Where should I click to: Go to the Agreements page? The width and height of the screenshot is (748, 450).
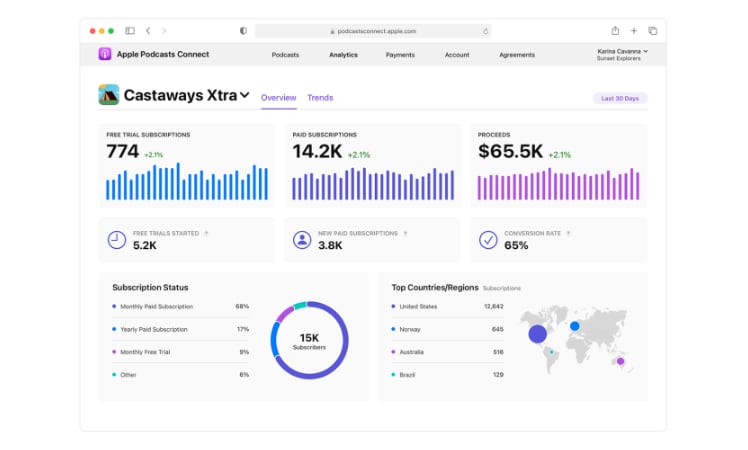(x=516, y=55)
